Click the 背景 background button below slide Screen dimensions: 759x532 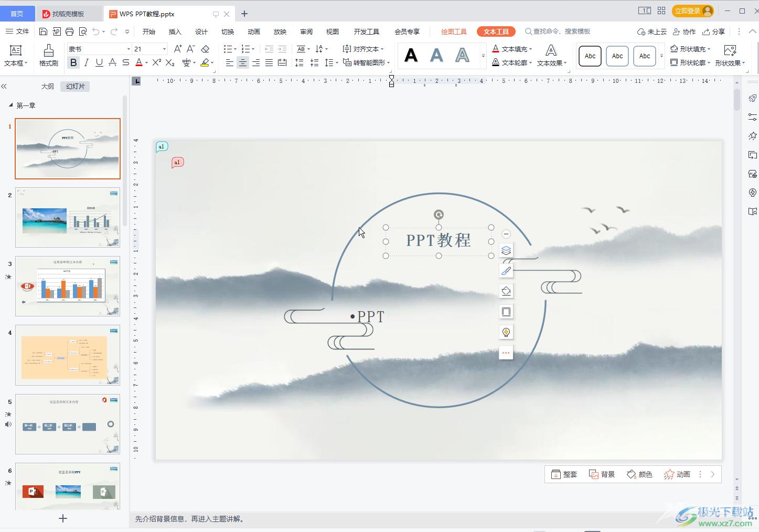[602, 474]
